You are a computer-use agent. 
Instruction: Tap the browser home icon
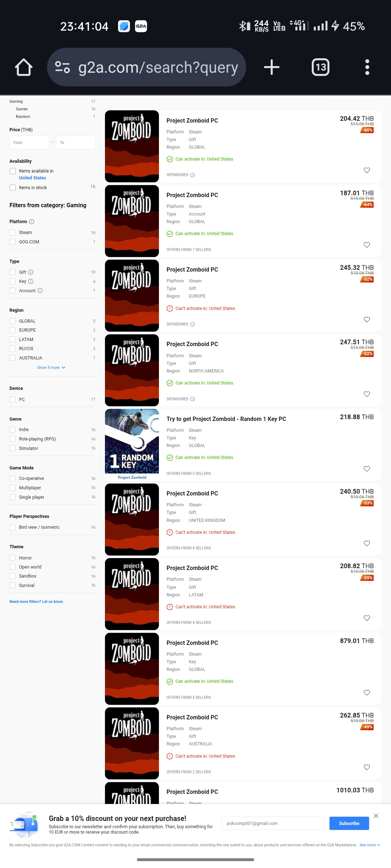24,67
